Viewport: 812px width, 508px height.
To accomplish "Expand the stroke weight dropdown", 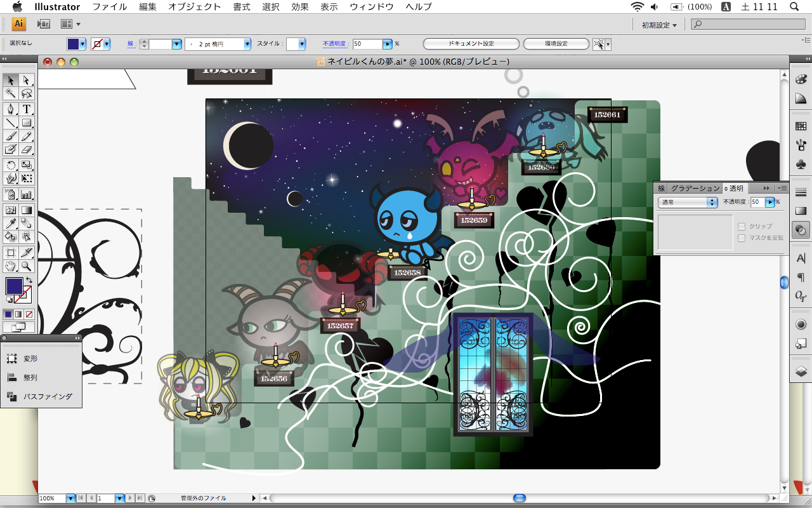I will pyautogui.click(x=177, y=44).
